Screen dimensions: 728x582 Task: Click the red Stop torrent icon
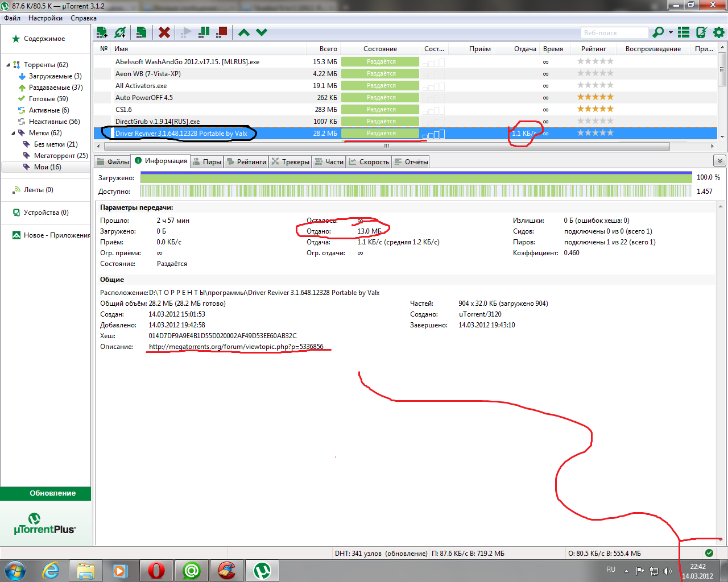222,32
